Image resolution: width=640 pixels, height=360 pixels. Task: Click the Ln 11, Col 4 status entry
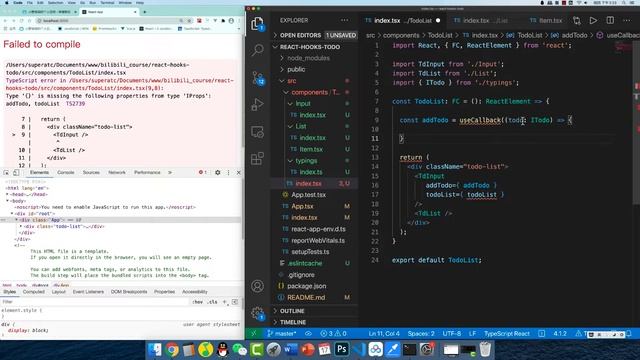384,333
